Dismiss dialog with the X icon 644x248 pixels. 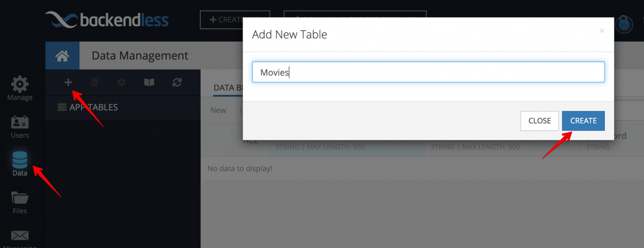pyautogui.click(x=602, y=31)
